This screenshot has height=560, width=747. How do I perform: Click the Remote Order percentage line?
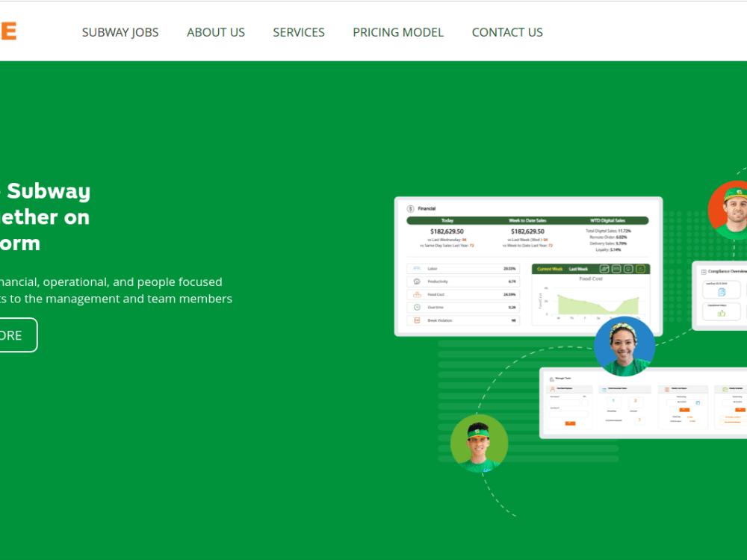coord(608,237)
